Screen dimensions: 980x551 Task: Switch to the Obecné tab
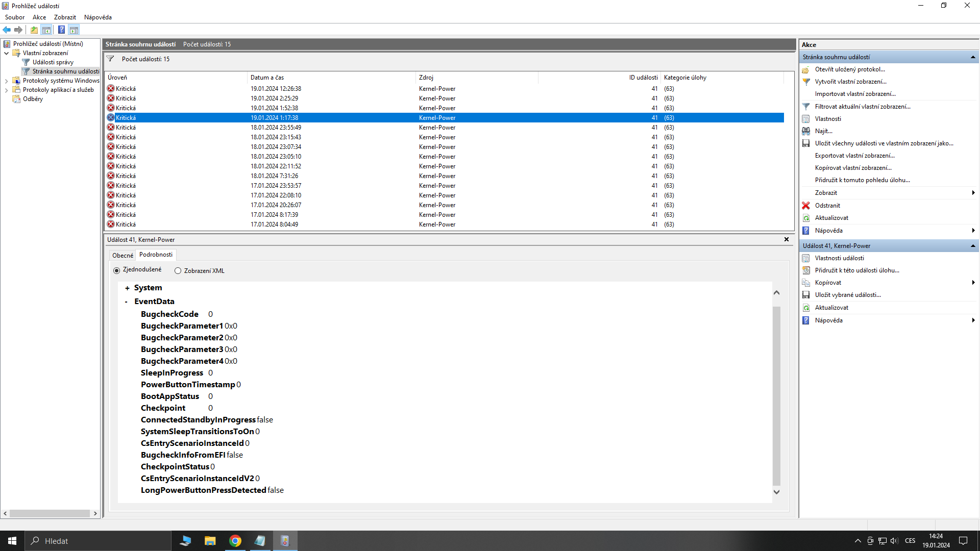[x=122, y=255]
